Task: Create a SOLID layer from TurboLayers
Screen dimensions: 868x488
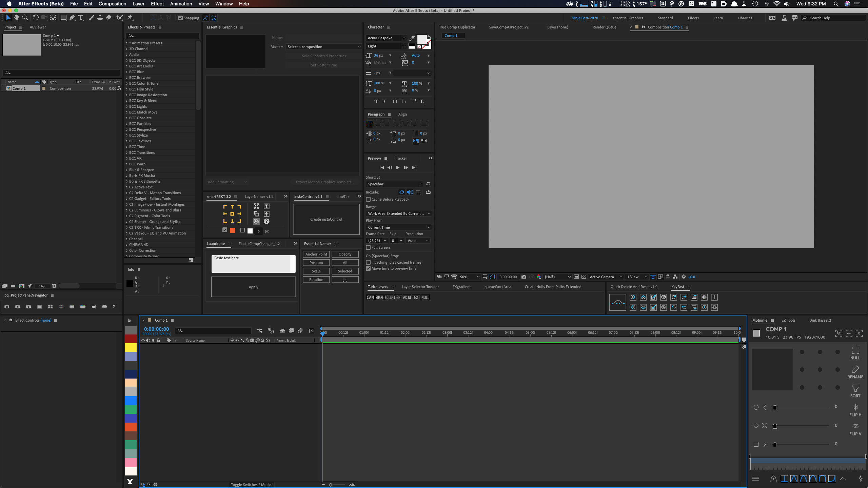Action: point(388,297)
